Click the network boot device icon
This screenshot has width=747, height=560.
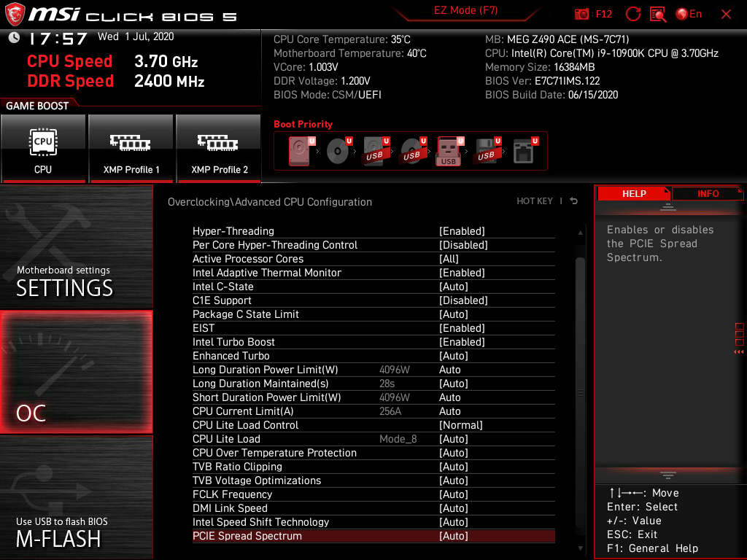(x=524, y=149)
